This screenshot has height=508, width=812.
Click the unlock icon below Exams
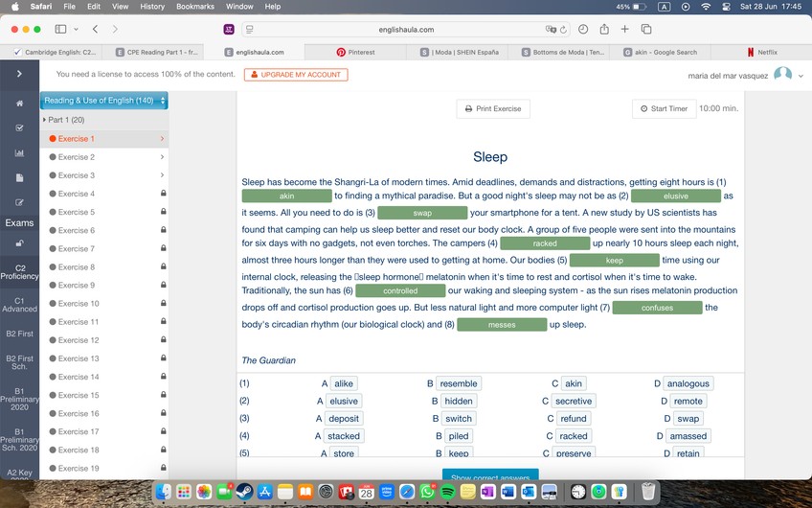[19, 243]
